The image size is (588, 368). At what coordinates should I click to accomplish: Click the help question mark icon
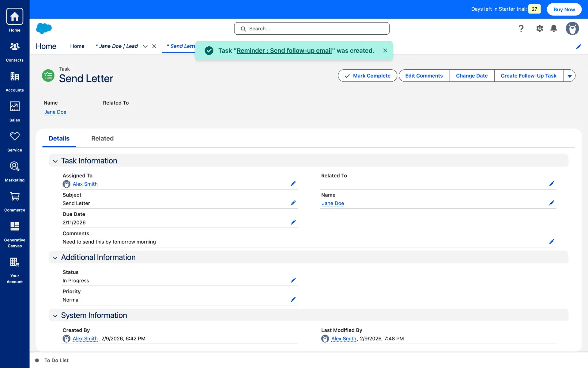tap(521, 29)
